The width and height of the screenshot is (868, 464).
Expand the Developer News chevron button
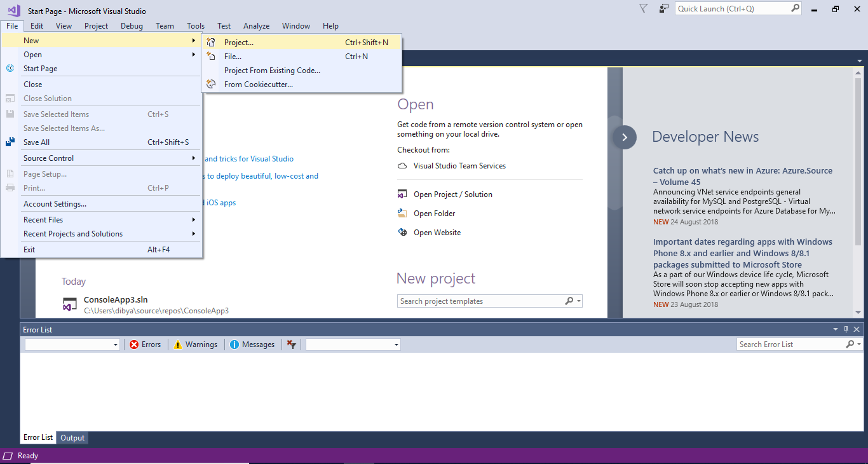[x=625, y=137]
